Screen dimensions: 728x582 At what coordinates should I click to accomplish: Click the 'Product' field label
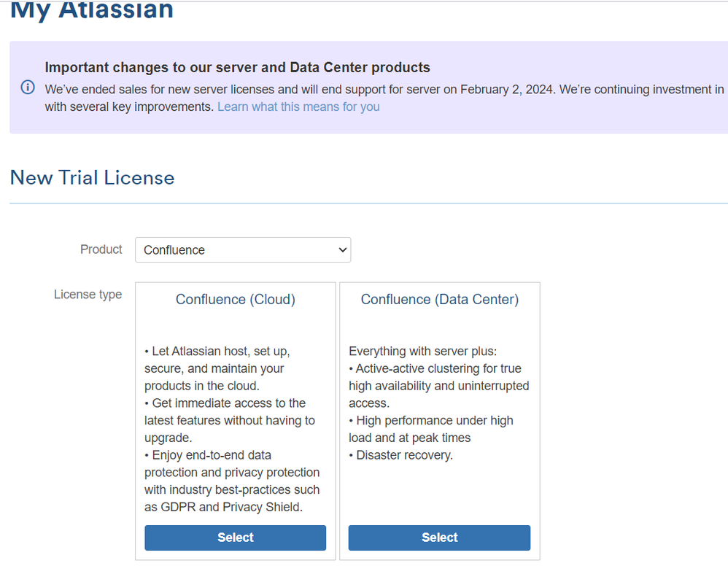[101, 249]
